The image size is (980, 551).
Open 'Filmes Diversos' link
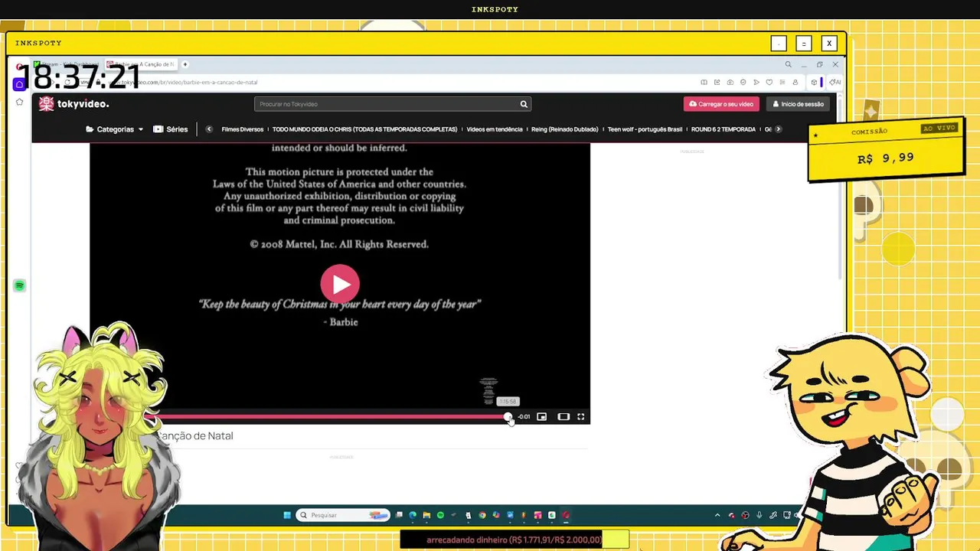pyautogui.click(x=243, y=129)
